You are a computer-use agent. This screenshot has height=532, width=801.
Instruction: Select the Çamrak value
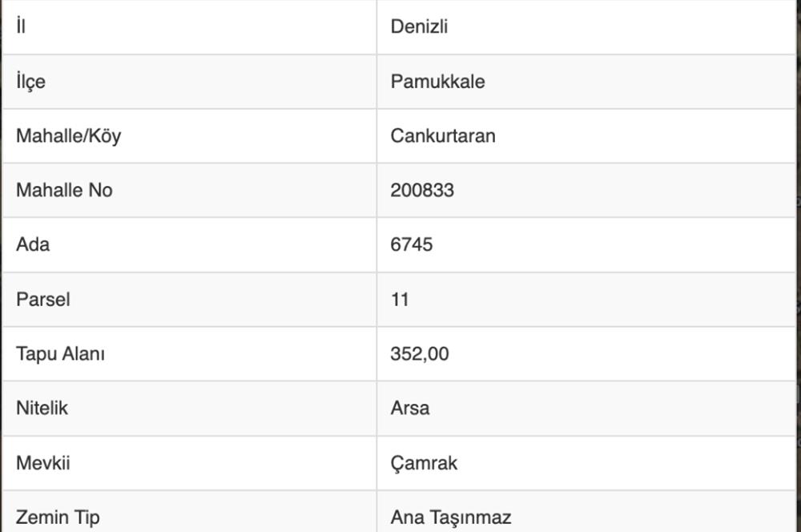click(x=424, y=463)
